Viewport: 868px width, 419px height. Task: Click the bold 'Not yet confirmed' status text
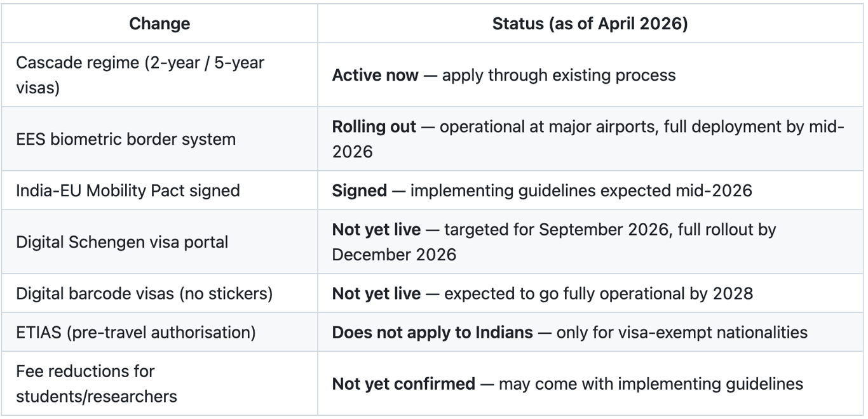click(403, 383)
